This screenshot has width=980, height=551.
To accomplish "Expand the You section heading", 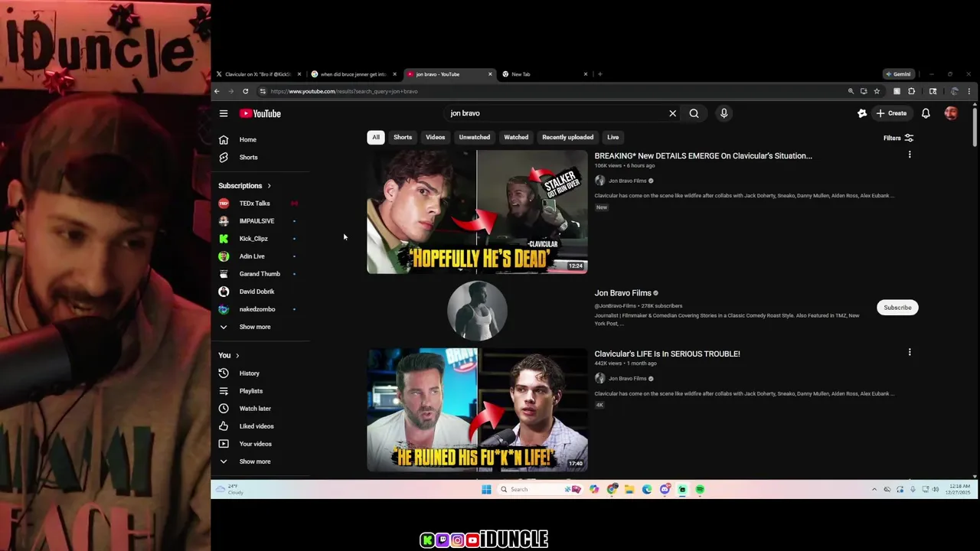I will 229,355.
